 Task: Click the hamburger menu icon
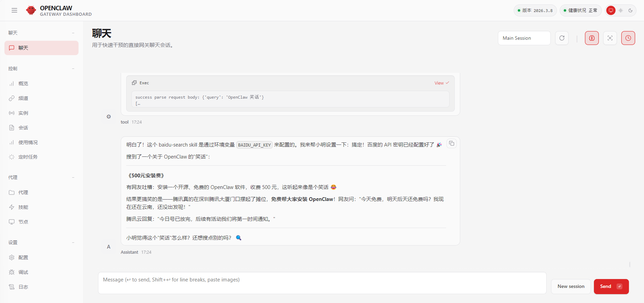pyautogui.click(x=14, y=10)
